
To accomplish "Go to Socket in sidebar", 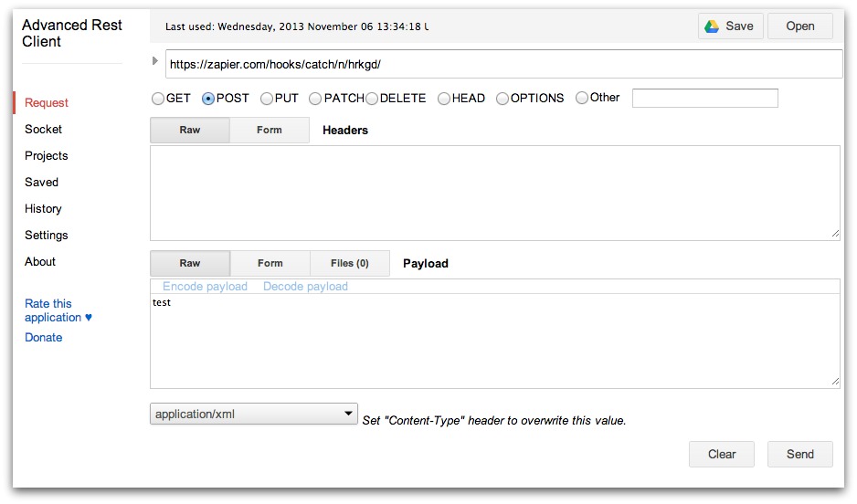I will pos(43,130).
